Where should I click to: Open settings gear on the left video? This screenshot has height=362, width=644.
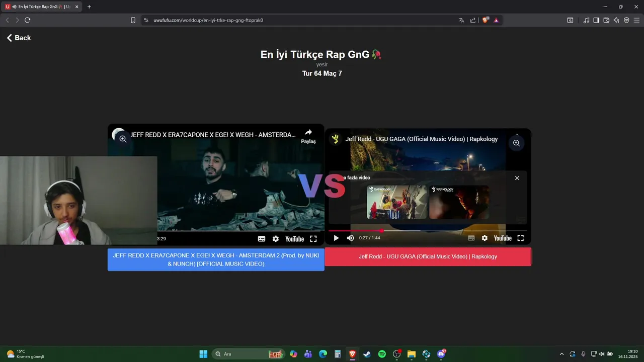[276, 239]
